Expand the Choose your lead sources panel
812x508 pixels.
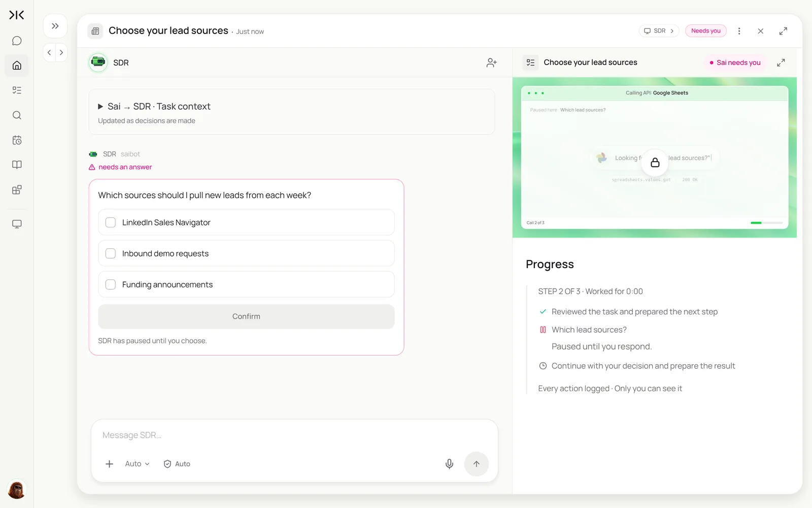[x=781, y=62]
